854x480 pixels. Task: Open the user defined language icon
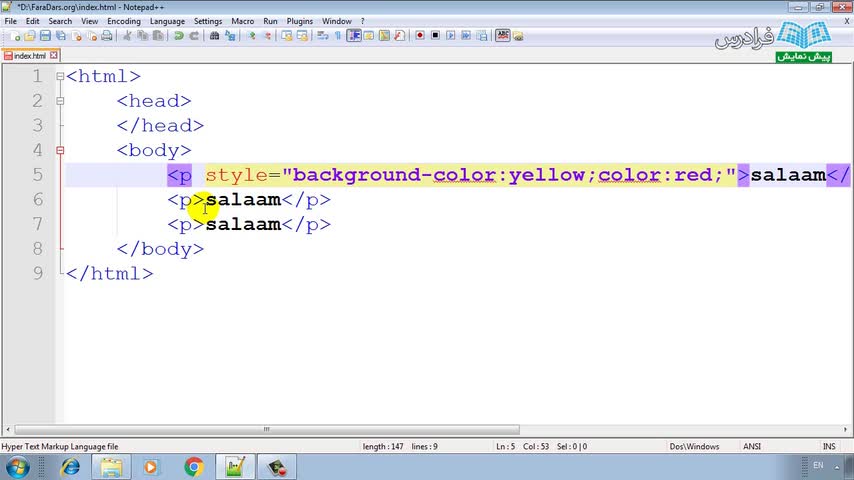(x=369, y=36)
